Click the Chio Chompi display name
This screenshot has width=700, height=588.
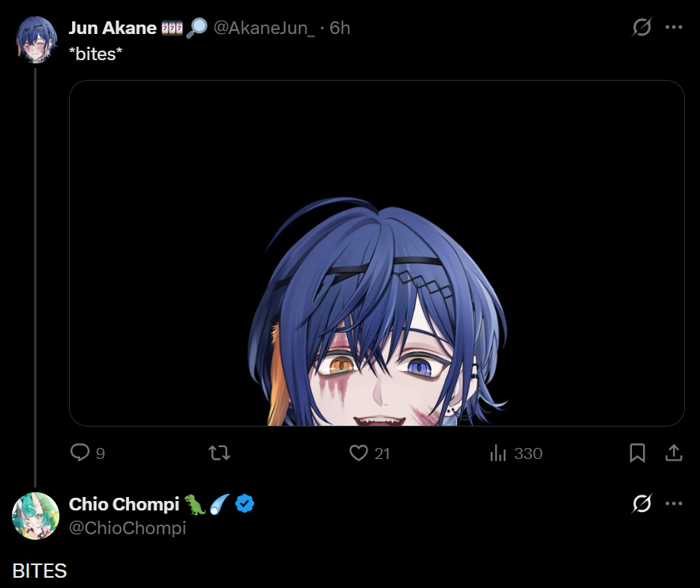(x=124, y=504)
